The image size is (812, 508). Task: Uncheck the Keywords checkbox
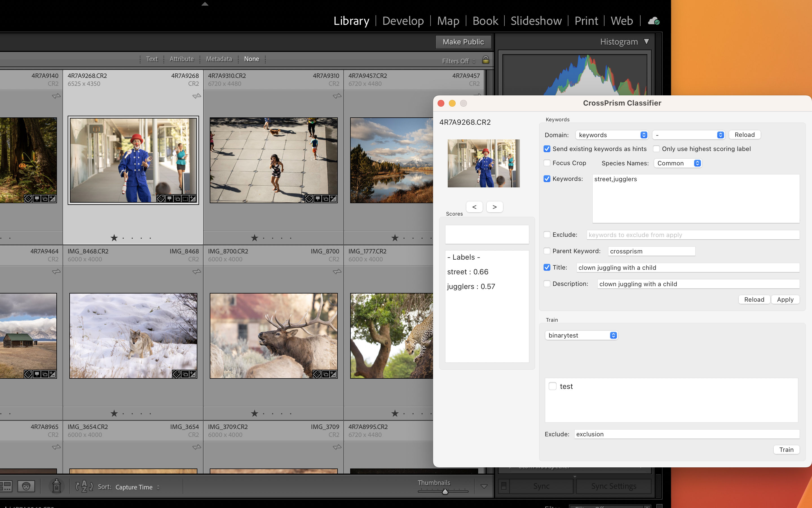547,179
